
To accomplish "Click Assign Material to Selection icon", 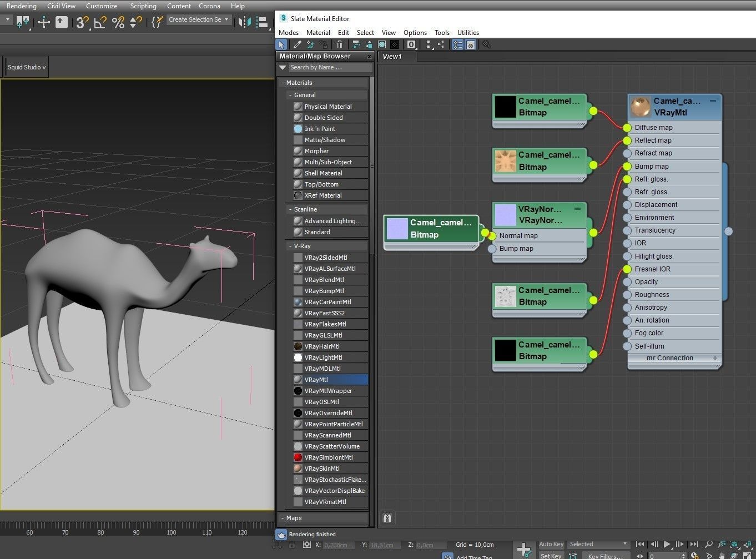I will (323, 45).
